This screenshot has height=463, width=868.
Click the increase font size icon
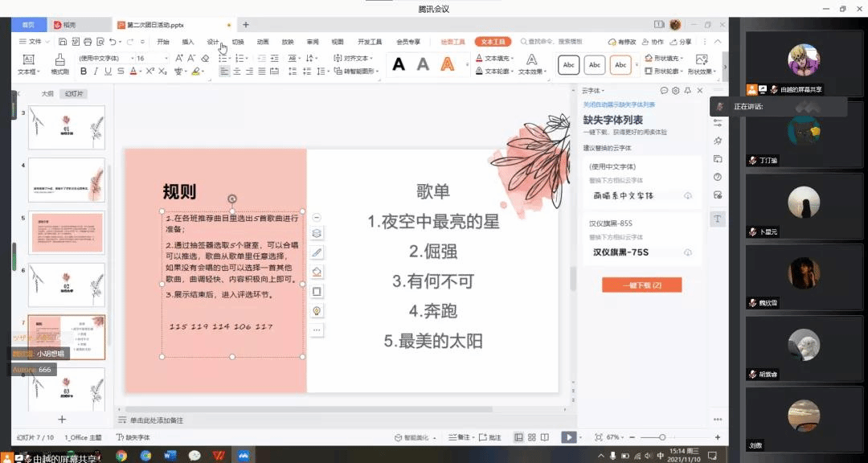pos(179,58)
